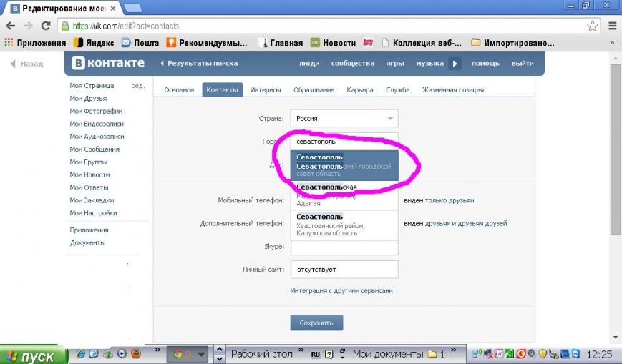This screenshot has height=364, width=622.
Task: Open Мои Настройки
Action: point(93,213)
